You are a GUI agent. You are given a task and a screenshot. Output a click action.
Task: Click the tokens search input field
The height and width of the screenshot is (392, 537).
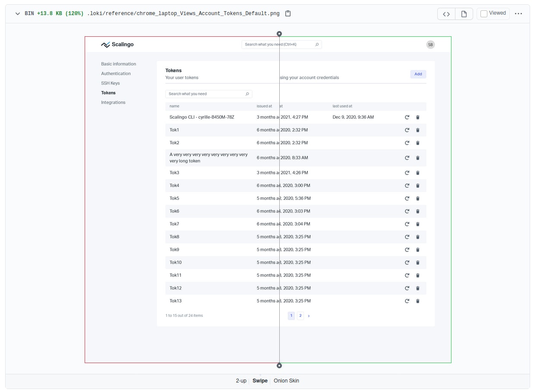pos(203,94)
